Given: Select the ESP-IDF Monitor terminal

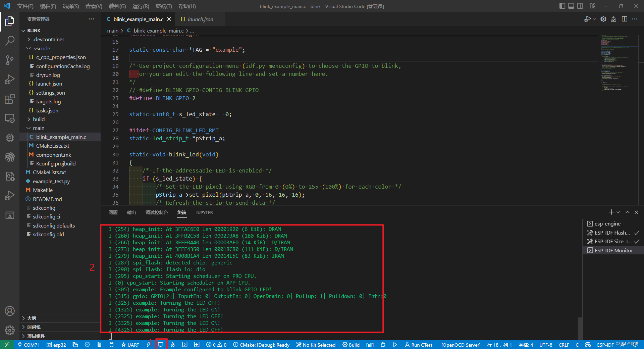Looking at the screenshot, I should tap(613, 250).
